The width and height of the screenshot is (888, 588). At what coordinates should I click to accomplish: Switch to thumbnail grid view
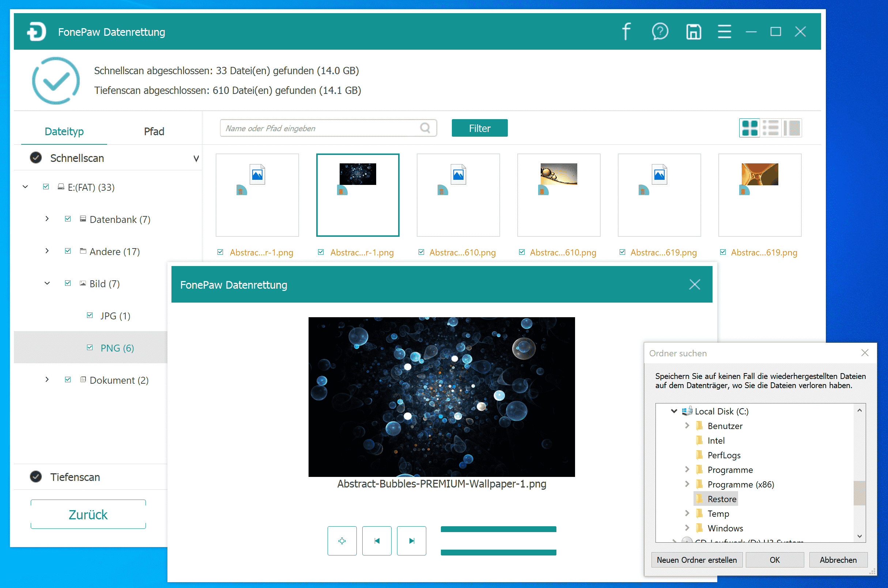click(x=749, y=128)
